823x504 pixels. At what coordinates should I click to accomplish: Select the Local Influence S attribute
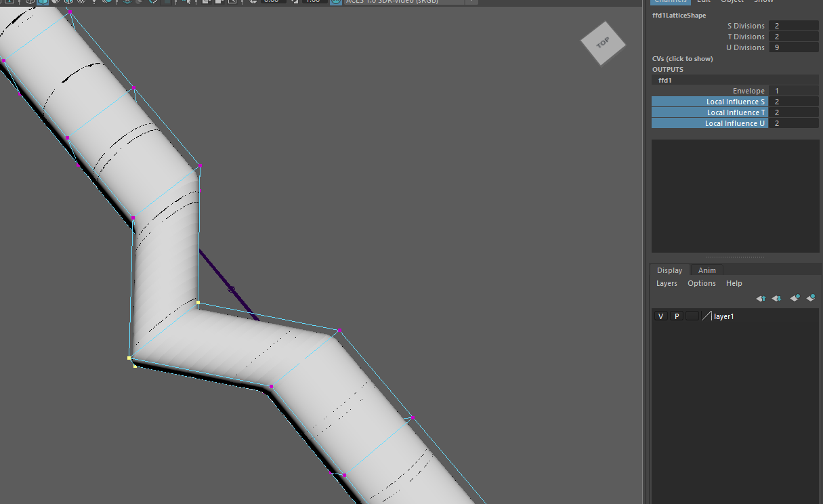pyautogui.click(x=710, y=102)
